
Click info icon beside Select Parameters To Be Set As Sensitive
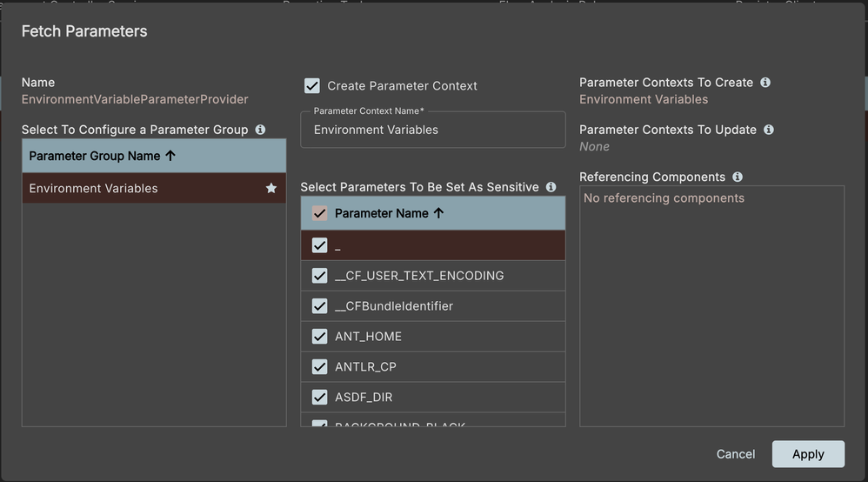coord(551,187)
